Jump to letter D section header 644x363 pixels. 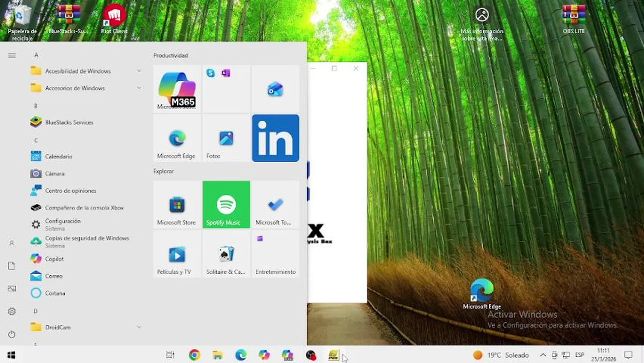click(36, 311)
